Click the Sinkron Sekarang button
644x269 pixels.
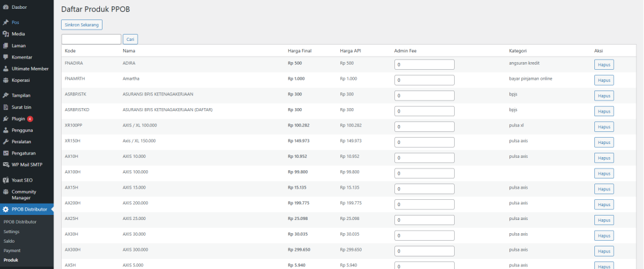pos(82,25)
